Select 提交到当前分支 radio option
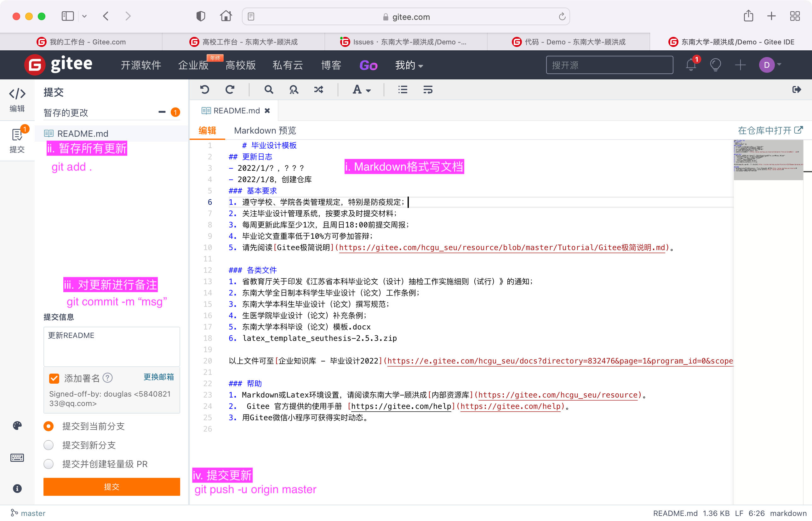Viewport: 812px width, 521px height. coord(49,426)
